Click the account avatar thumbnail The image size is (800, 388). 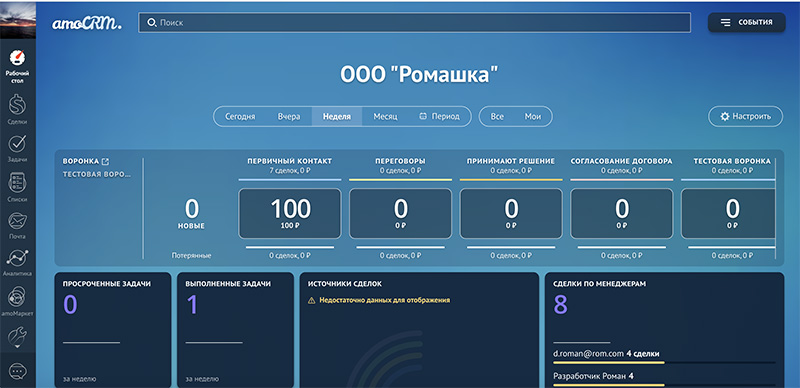18,19
